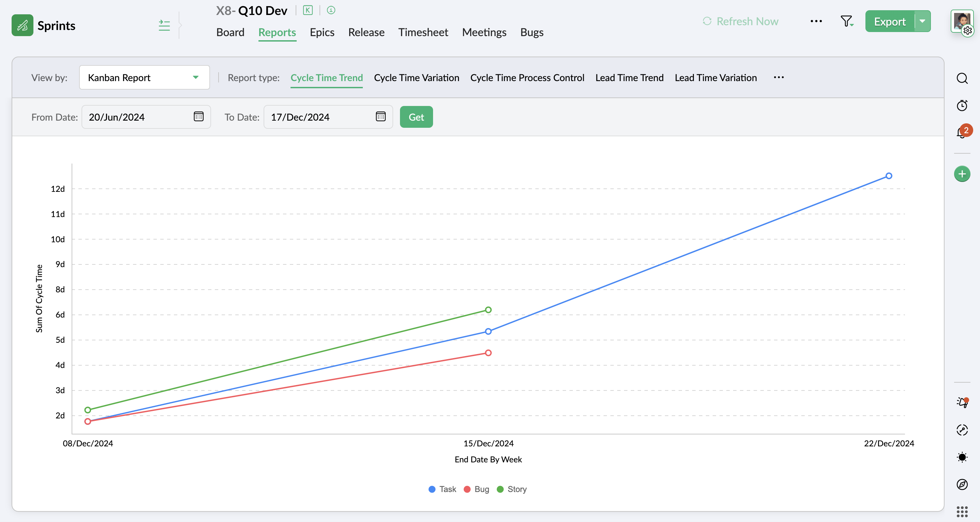Viewport: 980px width, 522px height.
Task: Click the green plus add button
Action: [962, 174]
